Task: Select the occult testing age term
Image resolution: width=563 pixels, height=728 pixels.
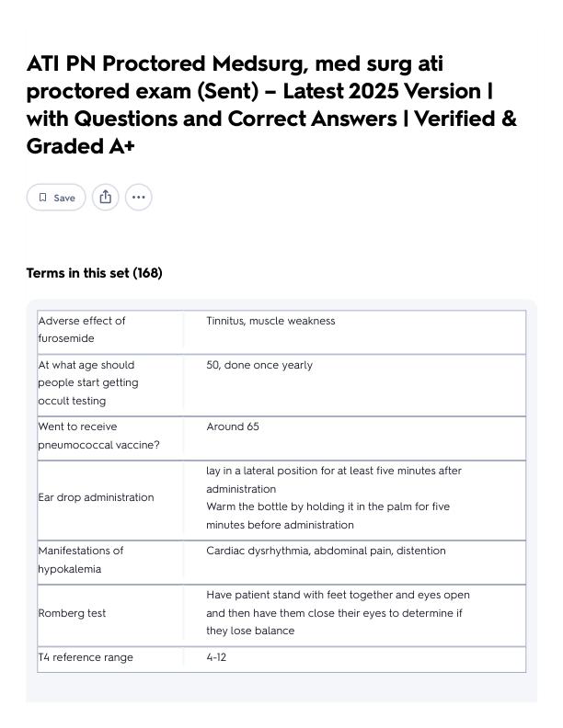Action: pos(88,382)
